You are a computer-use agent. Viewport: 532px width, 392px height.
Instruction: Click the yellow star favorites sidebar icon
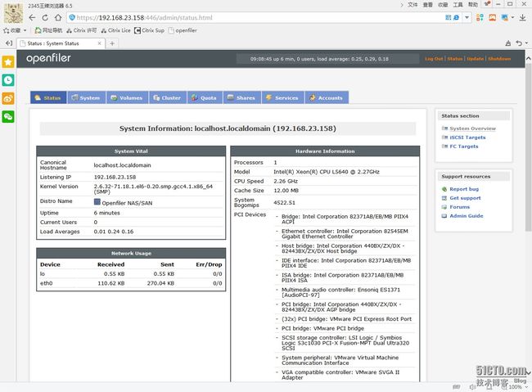(x=8, y=61)
